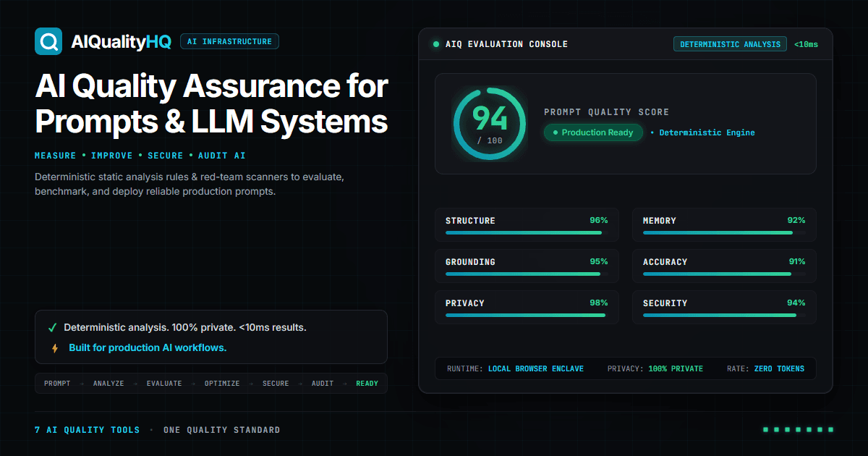Click the AIQualityHQ brand name

(122, 42)
